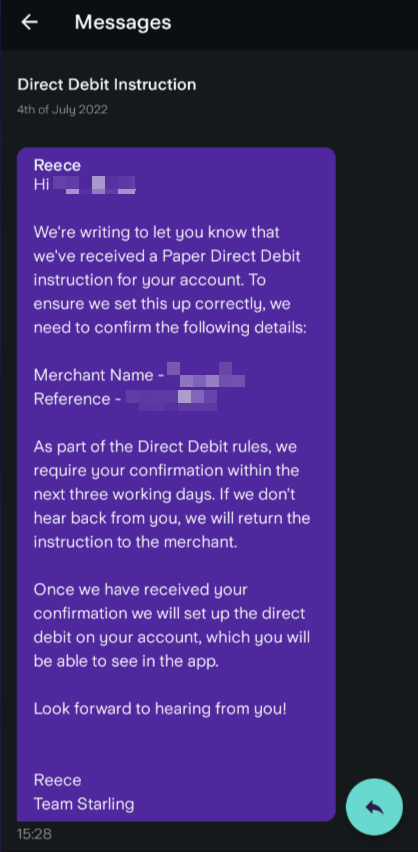
Task: Select the Look forward to hearing line
Action: [x=160, y=709]
